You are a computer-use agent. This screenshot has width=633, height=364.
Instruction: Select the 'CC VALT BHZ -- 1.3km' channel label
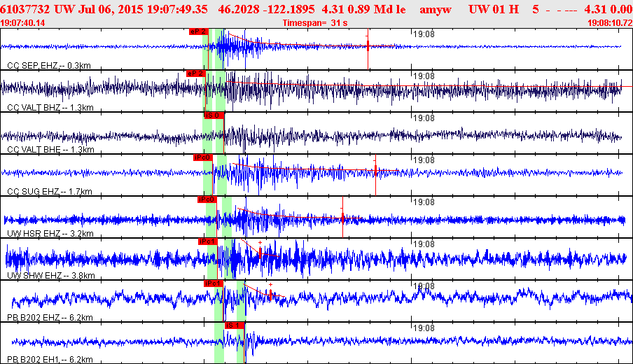[x=50, y=107]
